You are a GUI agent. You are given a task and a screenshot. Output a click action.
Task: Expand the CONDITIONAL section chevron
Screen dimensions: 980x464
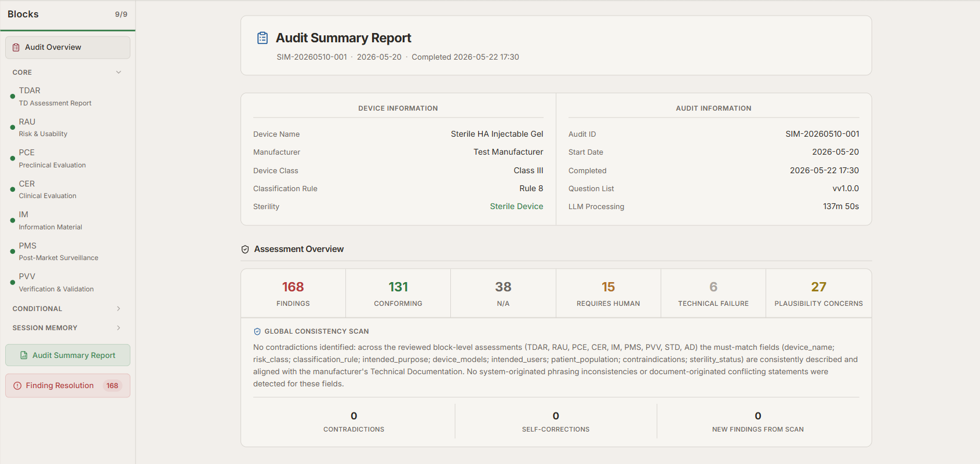coord(119,309)
